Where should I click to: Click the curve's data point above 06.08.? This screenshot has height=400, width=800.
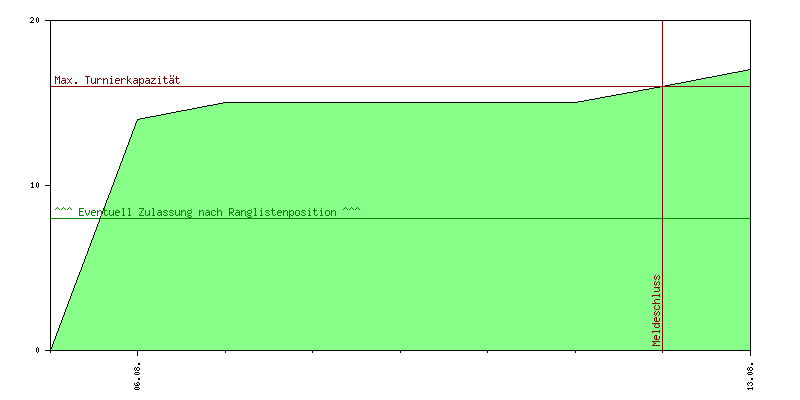coord(138,119)
